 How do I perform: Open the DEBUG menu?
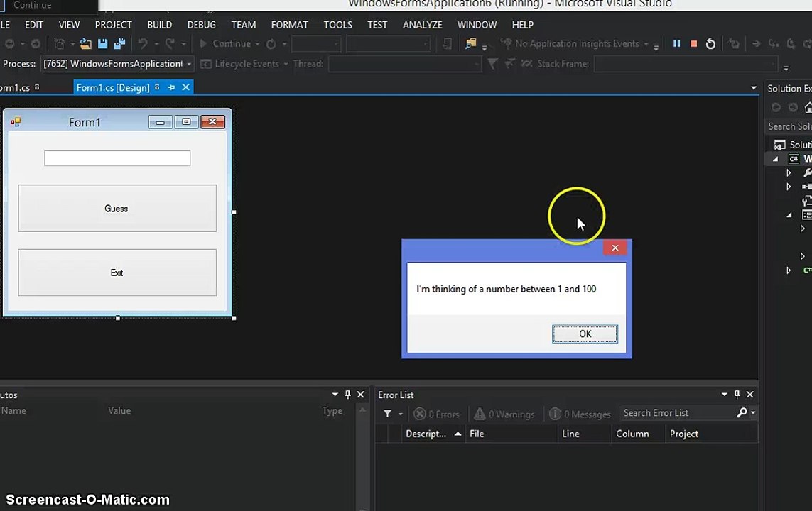(201, 25)
